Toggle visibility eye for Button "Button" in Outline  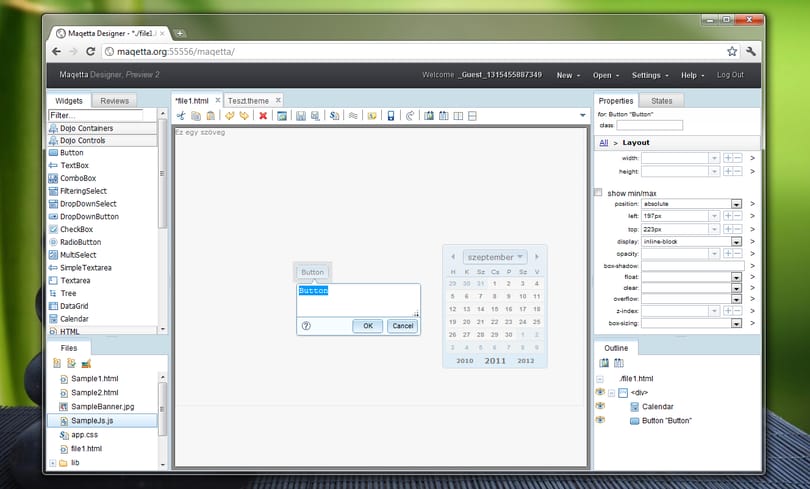(600, 420)
